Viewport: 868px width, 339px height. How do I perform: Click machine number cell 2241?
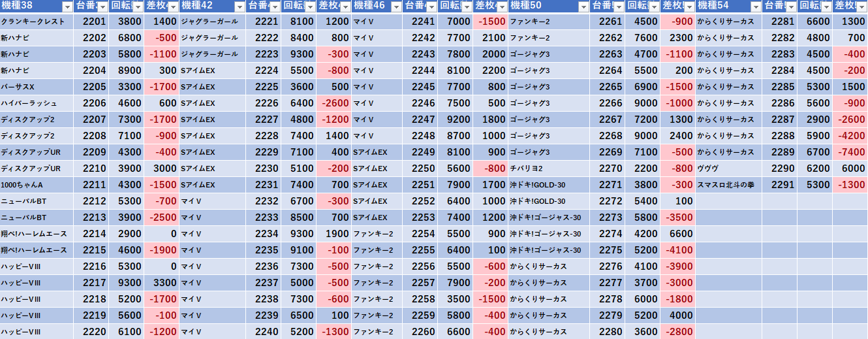point(420,22)
